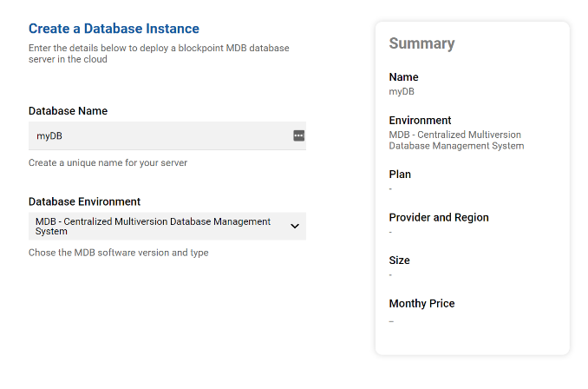Click the Environment value text in Summary
The height and width of the screenshot is (389, 588).
(x=456, y=140)
